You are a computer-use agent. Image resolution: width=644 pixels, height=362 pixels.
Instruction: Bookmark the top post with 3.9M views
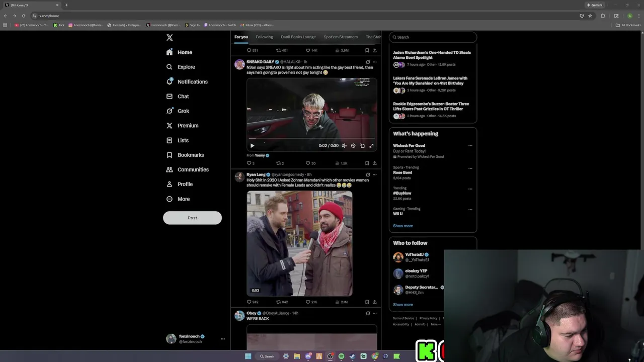[x=367, y=50]
